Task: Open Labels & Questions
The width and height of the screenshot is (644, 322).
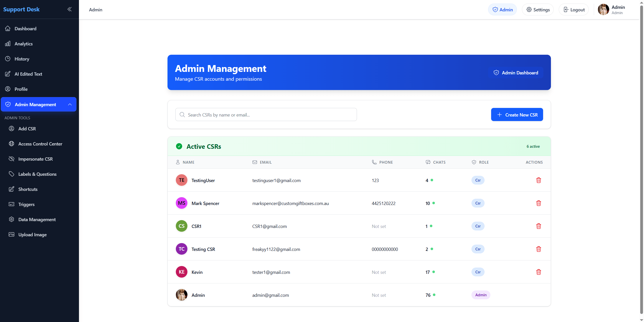Action: point(37,174)
